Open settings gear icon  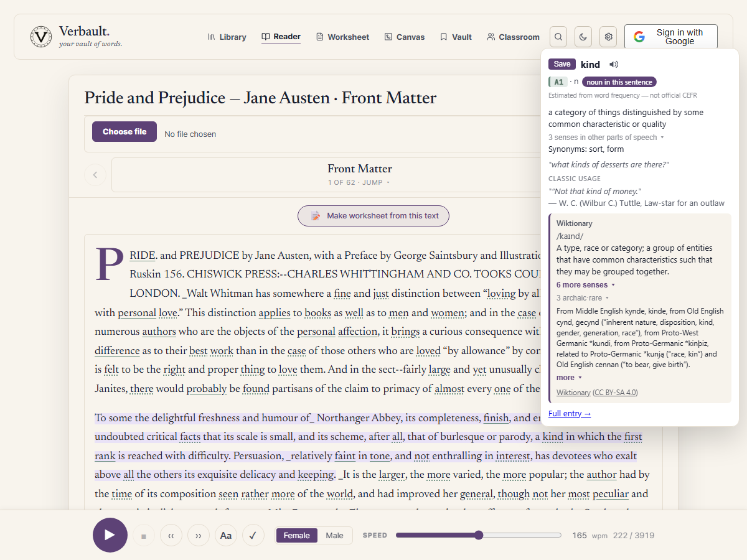pyautogui.click(x=608, y=37)
